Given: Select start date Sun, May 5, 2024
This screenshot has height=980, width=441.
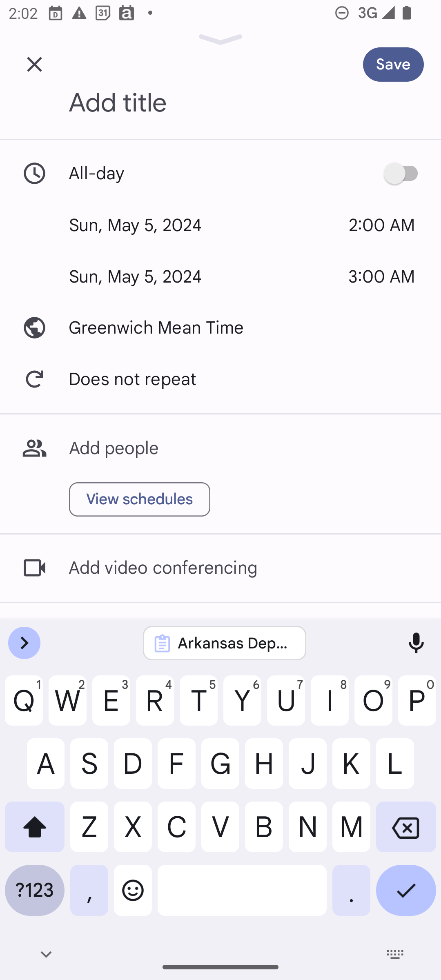Looking at the screenshot, I should pos(135,225).
